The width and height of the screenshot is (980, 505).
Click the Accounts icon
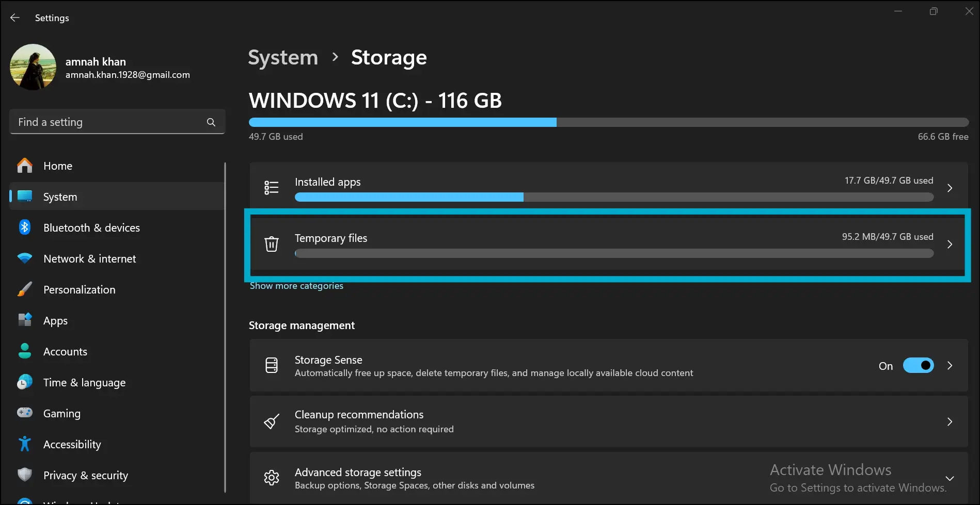pyautogui.click(x=24, y=351)
